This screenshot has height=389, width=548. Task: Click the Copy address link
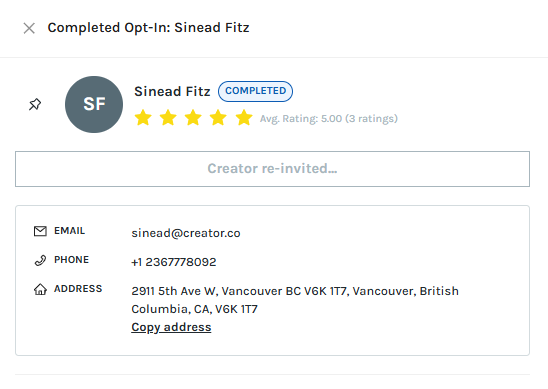(171, 327)
